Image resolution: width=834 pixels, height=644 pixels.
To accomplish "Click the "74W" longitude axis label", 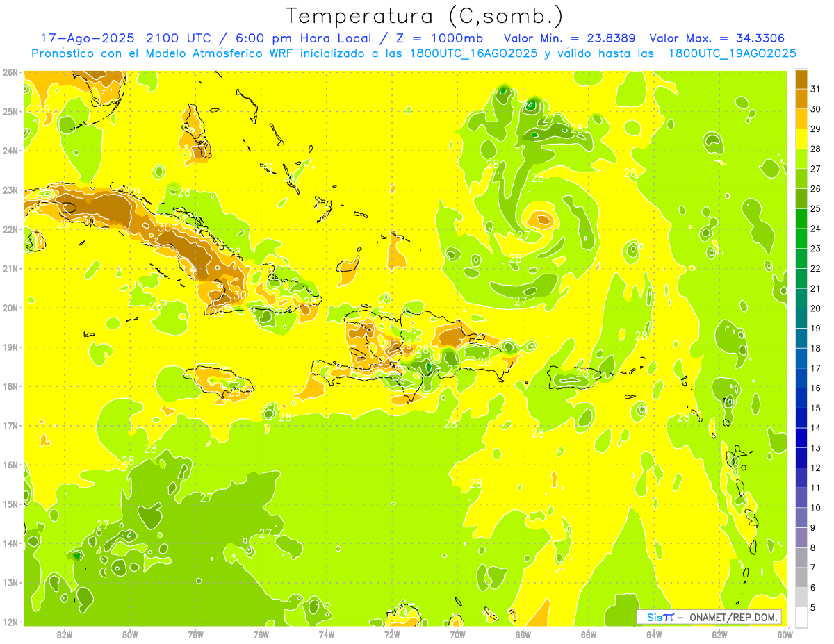I will [x=326, y=634].
